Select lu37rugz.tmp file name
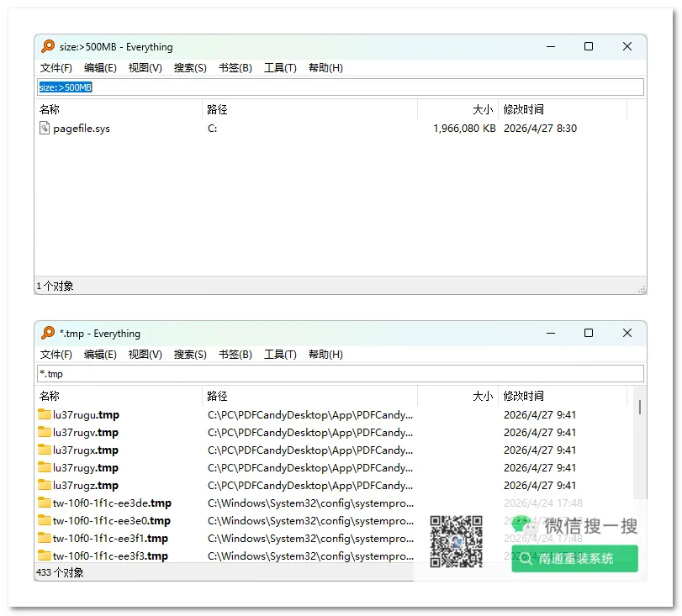The height and width of the screenshot is (616, 682). tap(86, 485)
